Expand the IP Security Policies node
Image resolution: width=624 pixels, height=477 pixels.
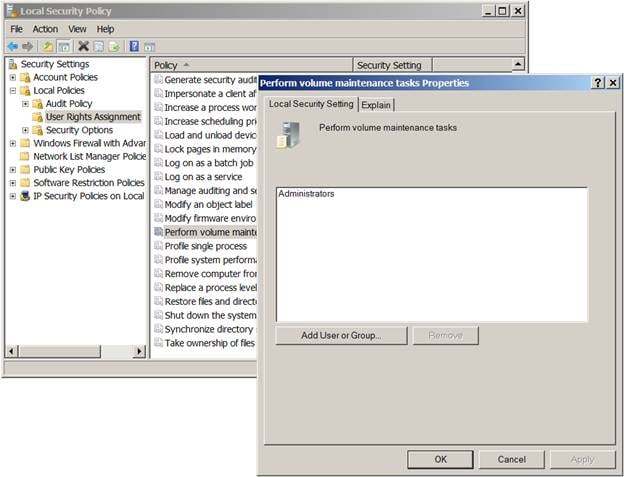(x=13, y=196)
